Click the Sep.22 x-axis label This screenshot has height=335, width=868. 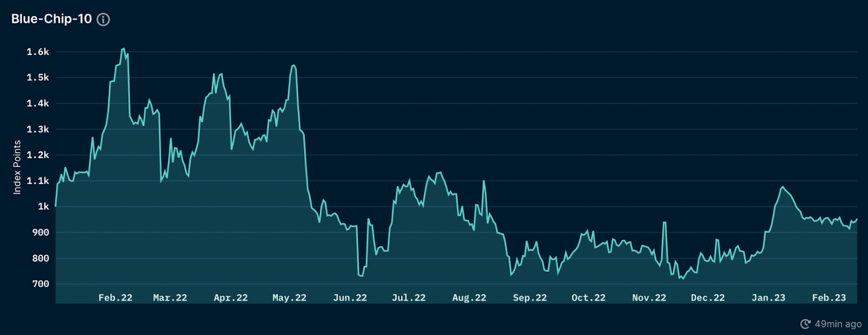pos(530,298)
